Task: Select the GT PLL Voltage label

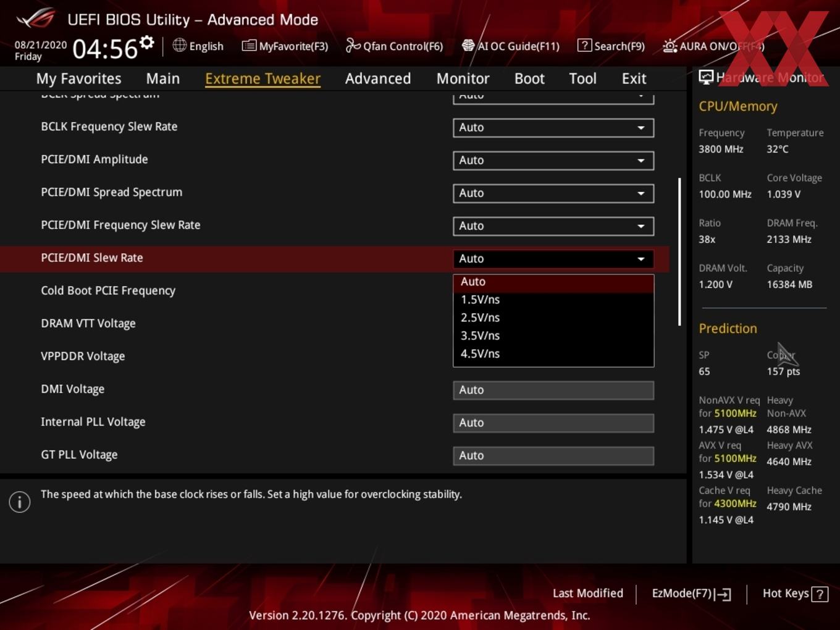Action: coord(79,455)
